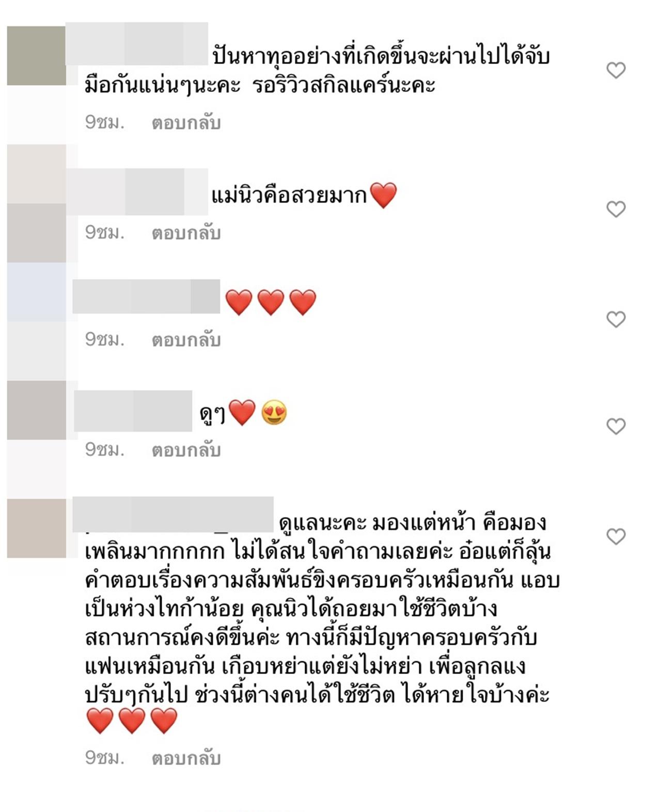Open avatar of the first commenter

[36, 56]
